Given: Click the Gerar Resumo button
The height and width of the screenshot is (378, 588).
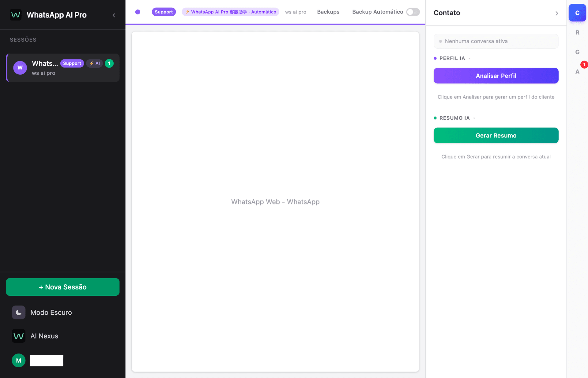Looking at the screenshot, I should (496, 135).
